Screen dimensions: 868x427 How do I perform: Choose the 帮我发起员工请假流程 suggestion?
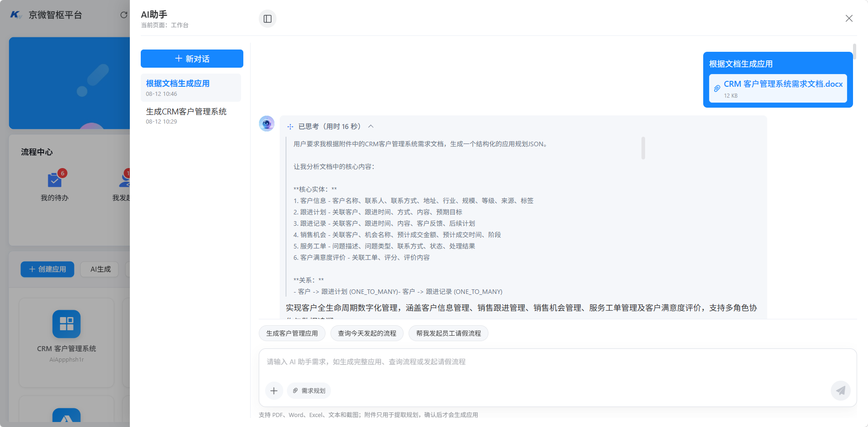coord(449,333)
